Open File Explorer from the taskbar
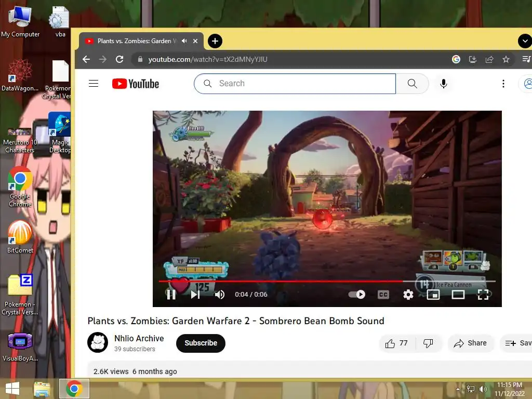Viewport: 532px width, 399px height. point(42,389)
